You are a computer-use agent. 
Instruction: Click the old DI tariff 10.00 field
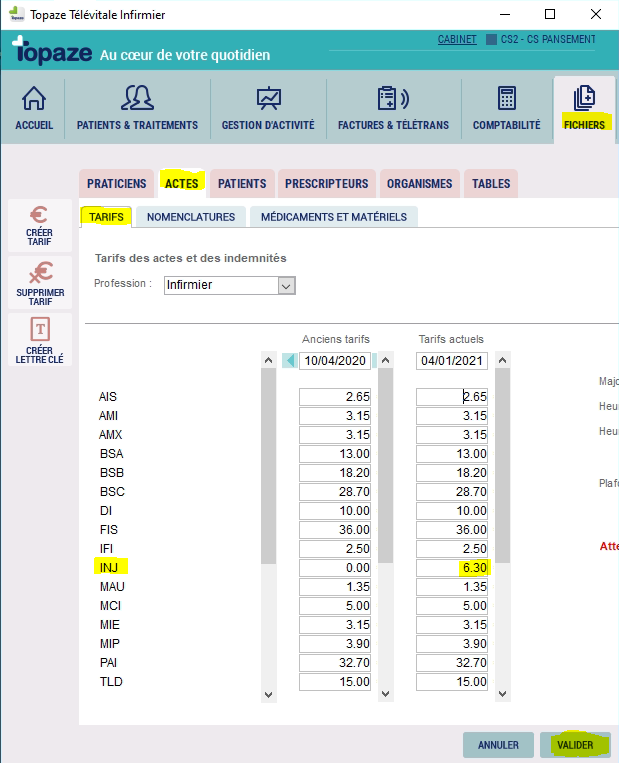[x=335, y=511]
